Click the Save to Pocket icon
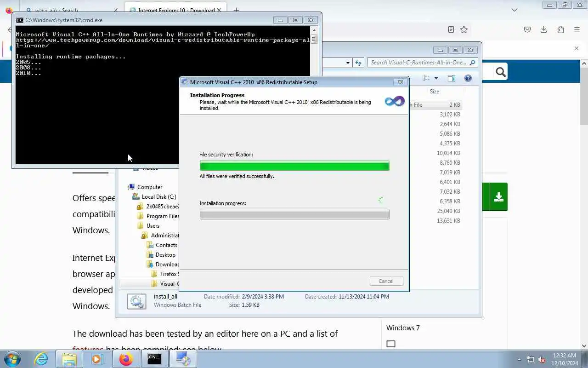Viewport: 588px width, 368px height. (527, 29)
